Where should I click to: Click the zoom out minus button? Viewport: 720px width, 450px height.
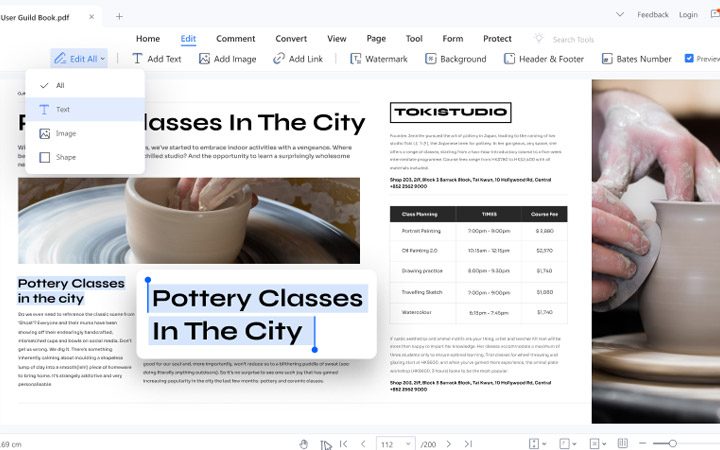pos(643,443)
